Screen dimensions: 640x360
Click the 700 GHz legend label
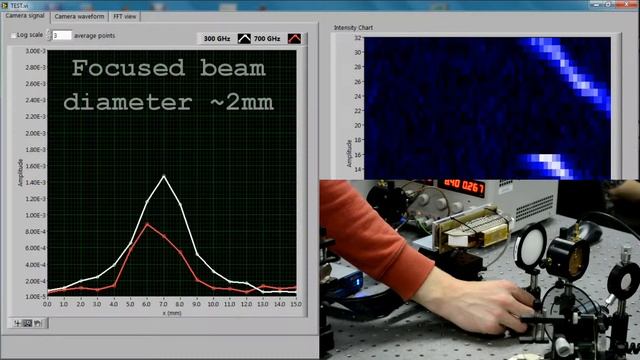(x=267, y=39)
